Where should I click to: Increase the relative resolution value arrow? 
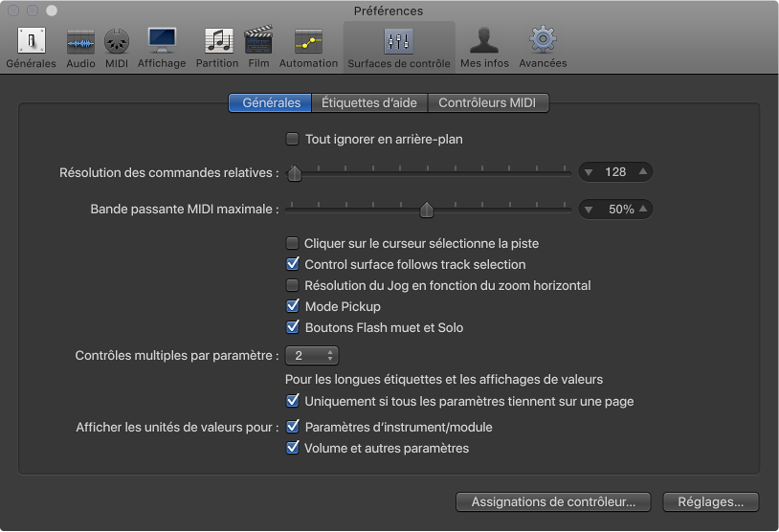click(644, 172)
